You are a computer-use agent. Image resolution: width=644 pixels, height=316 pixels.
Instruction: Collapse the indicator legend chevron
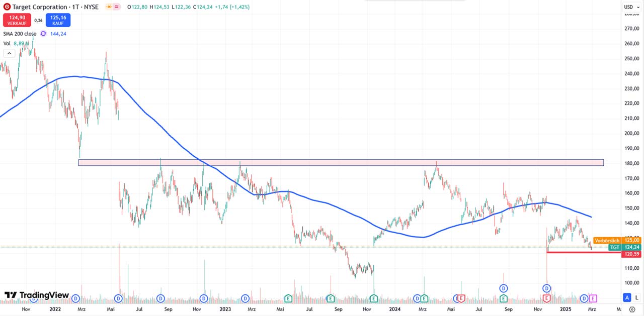(9, 53)
